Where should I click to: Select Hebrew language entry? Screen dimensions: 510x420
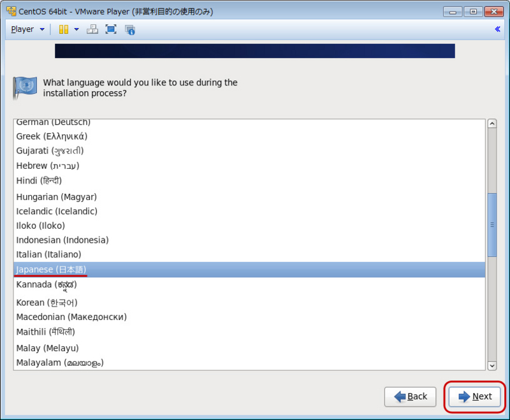click(x=249, y=166)
